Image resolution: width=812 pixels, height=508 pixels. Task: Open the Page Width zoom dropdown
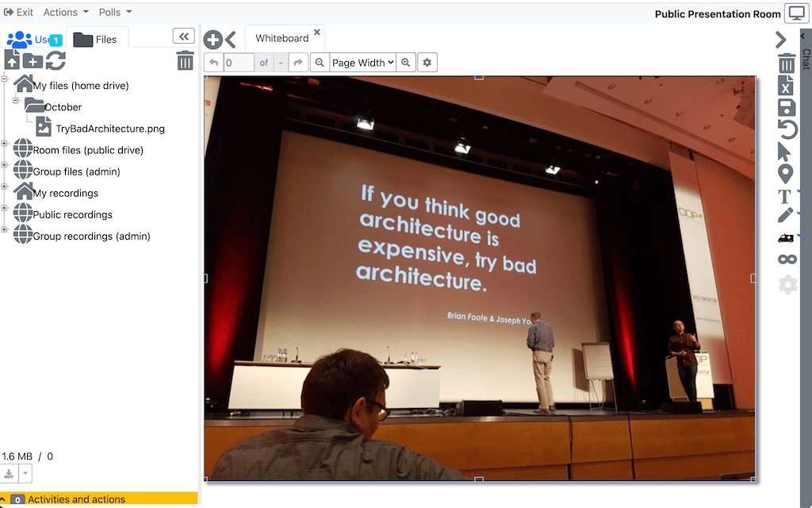(362, 63)
